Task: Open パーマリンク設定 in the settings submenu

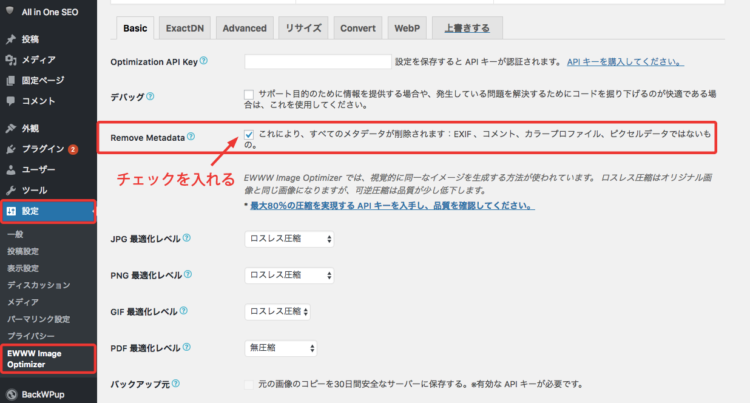Action: coord(38,318)
